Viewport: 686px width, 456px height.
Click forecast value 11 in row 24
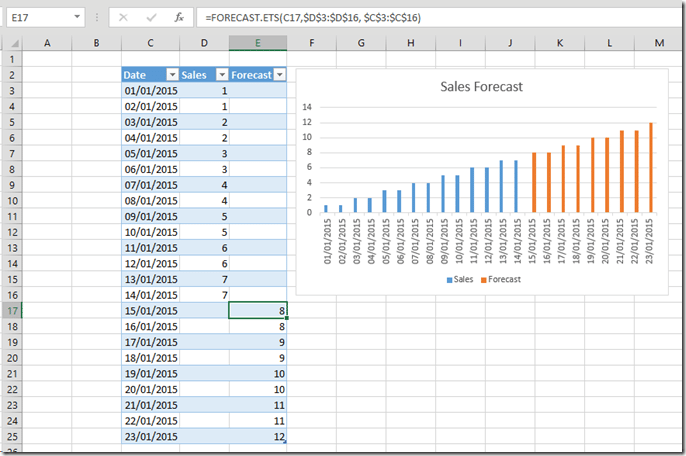[x=258, y=421]
